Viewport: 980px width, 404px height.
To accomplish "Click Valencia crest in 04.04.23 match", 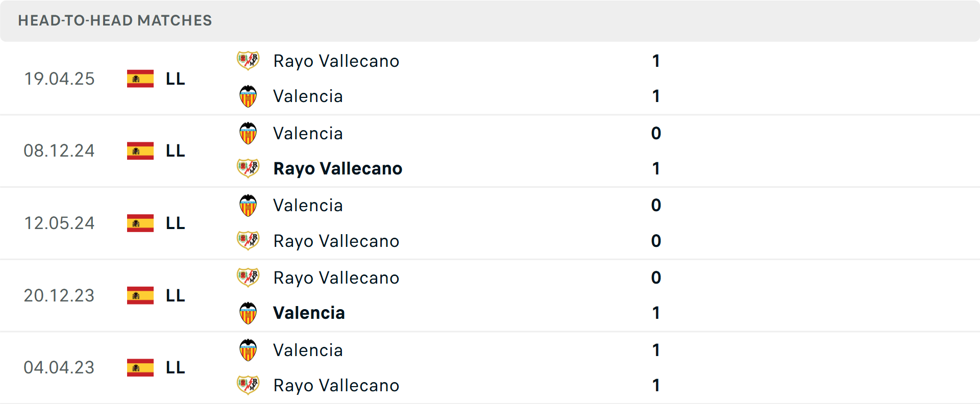I will coord(248,350).
